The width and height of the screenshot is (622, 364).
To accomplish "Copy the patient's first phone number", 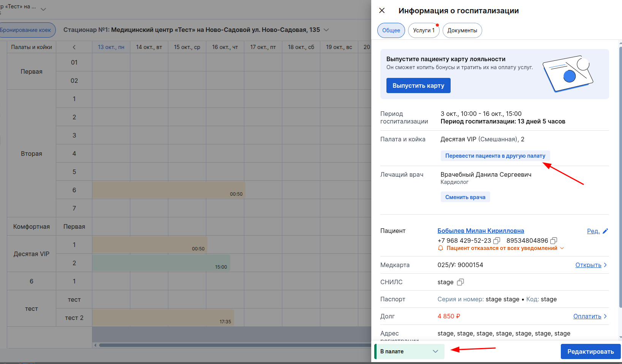I will tap(497, 241).
